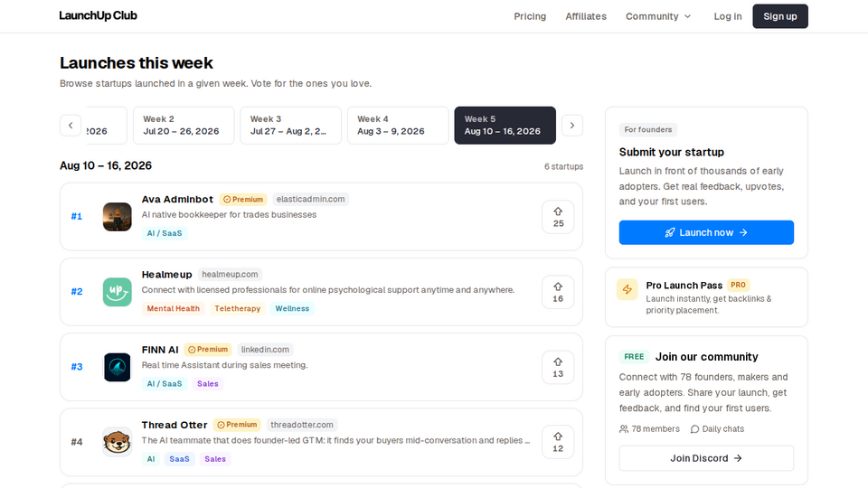Visit elasticadmin.com domain badge
This screenshot has width=868, height=488.
[310, 199]
